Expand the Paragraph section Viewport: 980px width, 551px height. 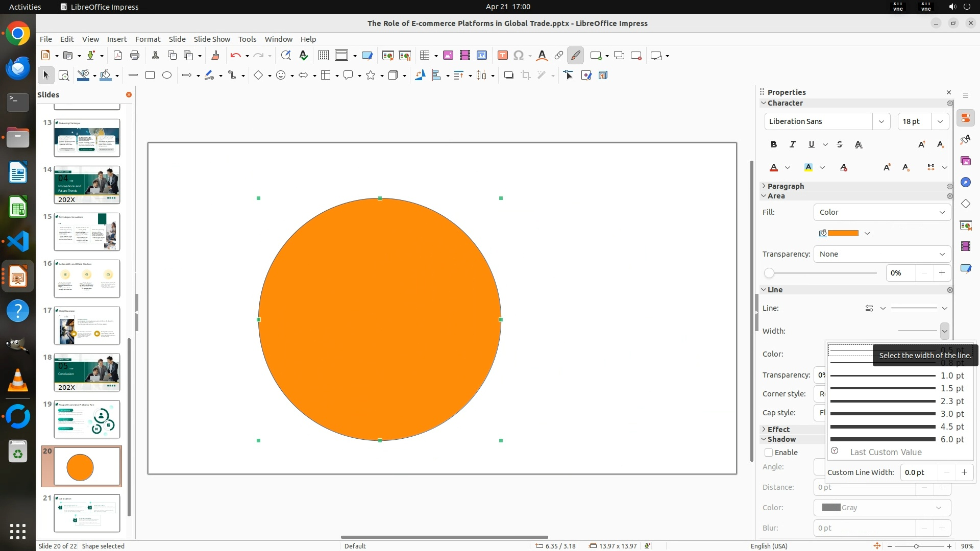(785, 186)
